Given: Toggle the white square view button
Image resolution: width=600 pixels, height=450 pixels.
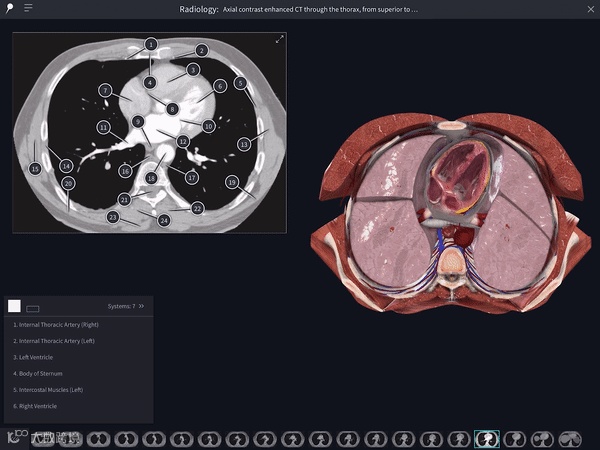Looking at the screenshot, I should point(15,306).
